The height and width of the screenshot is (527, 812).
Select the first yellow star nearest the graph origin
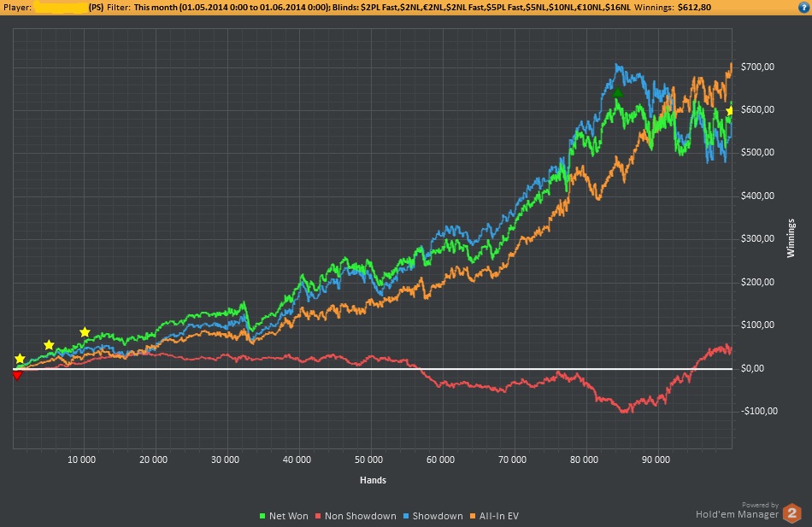(21, 359)
